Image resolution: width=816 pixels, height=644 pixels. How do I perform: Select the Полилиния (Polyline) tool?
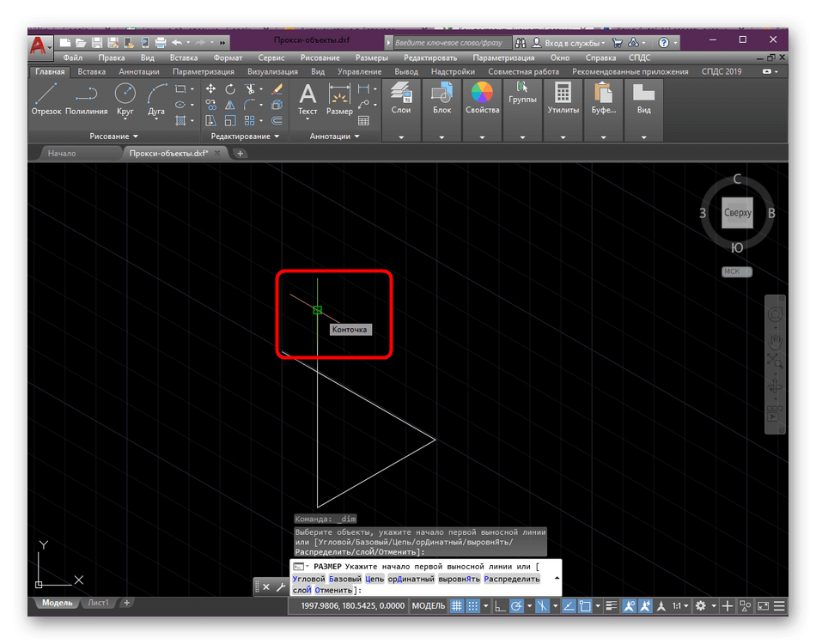(x=87, y=99)
